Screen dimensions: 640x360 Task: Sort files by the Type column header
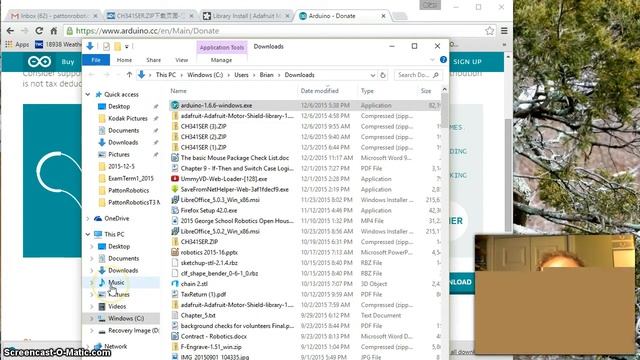[x=367, y=91]
